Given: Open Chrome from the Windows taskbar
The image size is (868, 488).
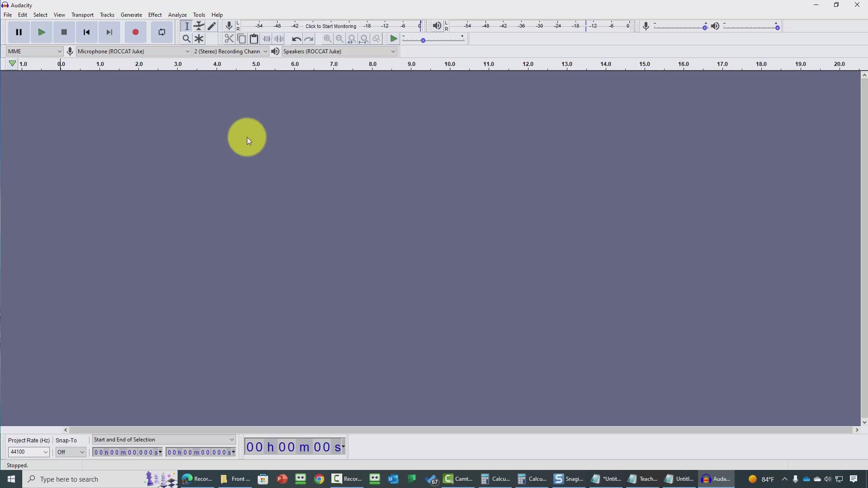Looking at the screenshot, I should 319,479.
